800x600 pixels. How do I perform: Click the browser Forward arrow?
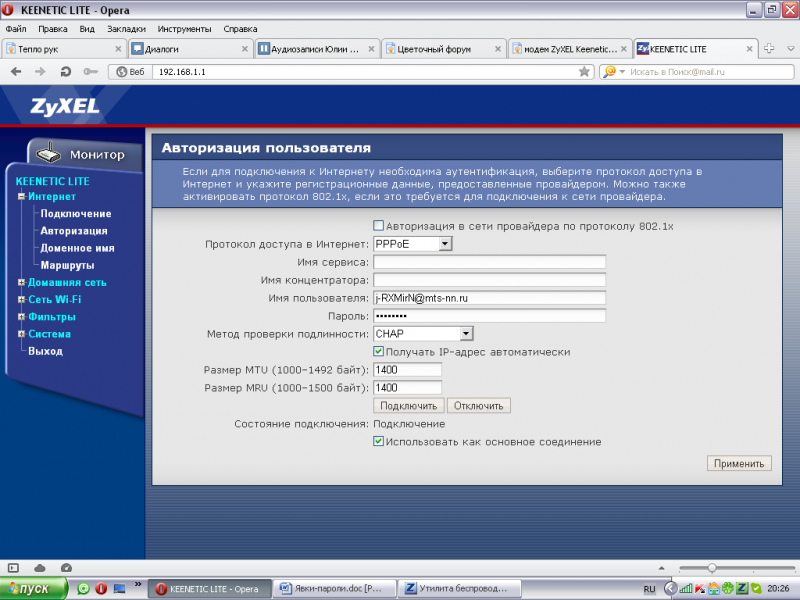(40, 72)
